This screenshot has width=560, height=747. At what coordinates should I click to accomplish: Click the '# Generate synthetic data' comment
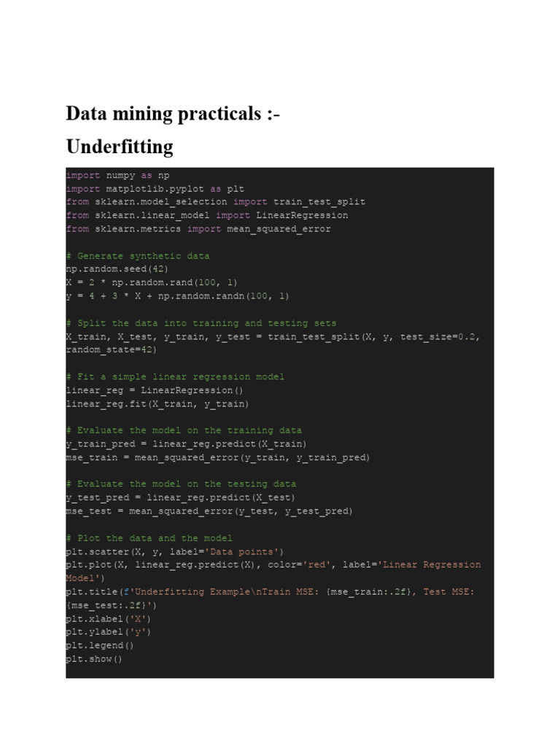(x=138, y=255)
